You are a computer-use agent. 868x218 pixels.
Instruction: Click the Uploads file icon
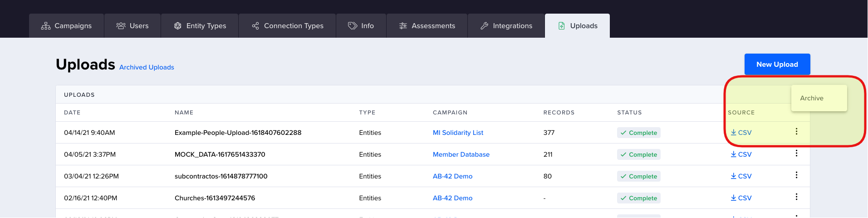[x=561, y=26]
